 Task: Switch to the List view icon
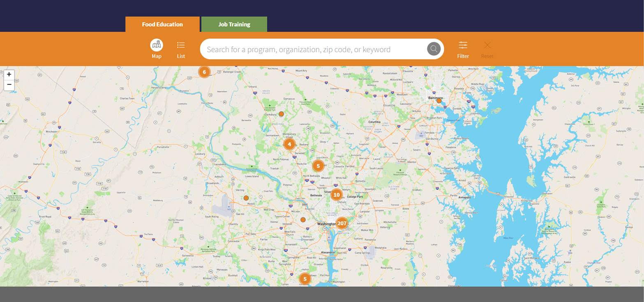180,48
